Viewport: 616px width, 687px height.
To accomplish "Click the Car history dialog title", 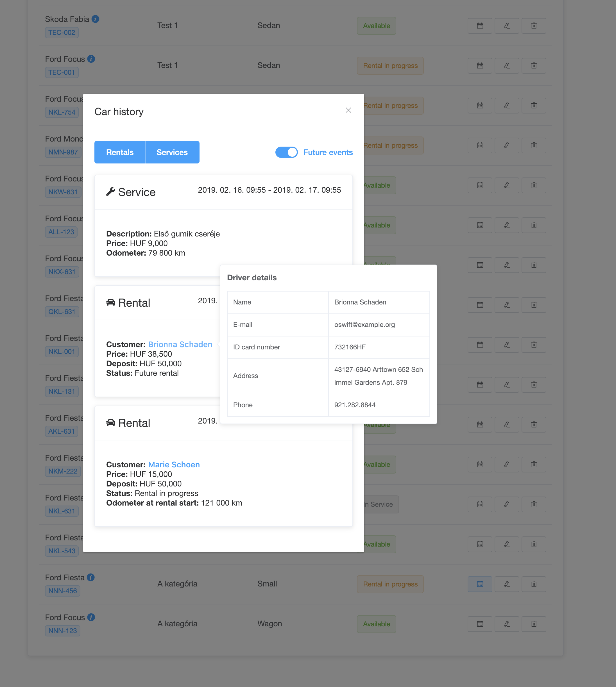I will tap(119, 112).
